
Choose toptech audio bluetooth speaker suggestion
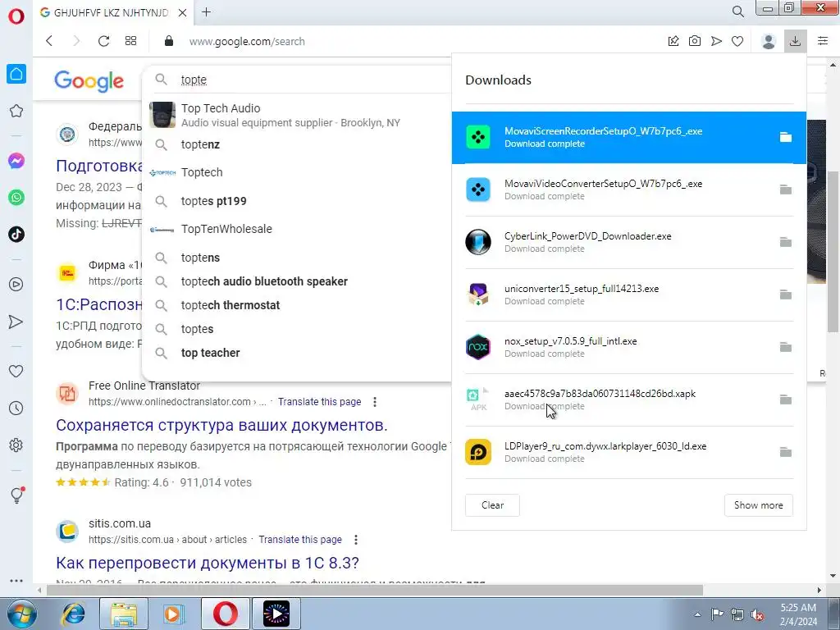(297, 282)
